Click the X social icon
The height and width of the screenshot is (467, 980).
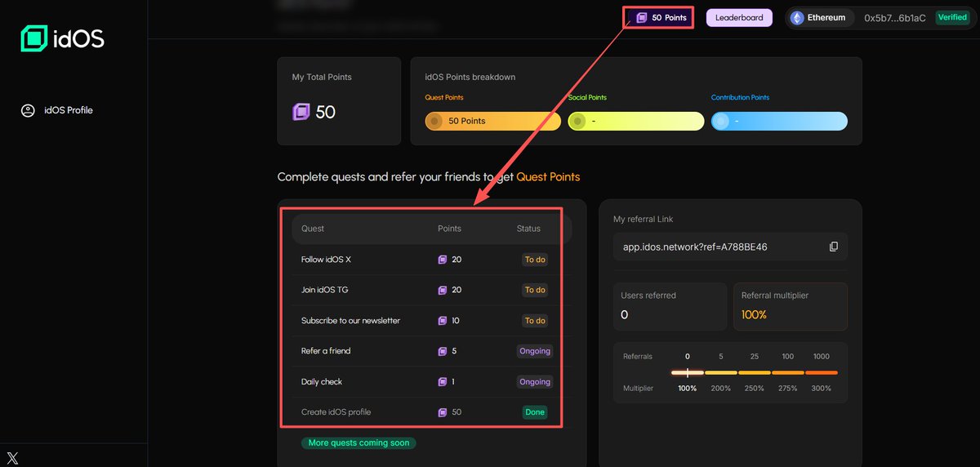pos(12,458)
